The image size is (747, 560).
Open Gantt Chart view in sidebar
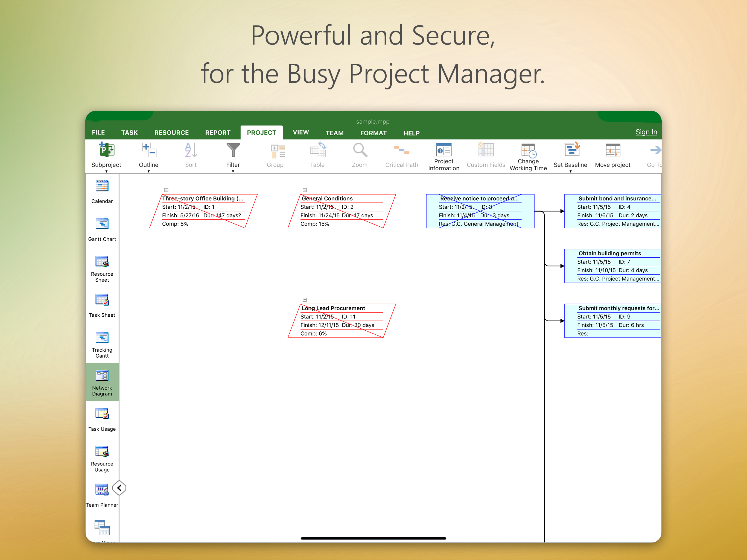pyautogui.click(x=102, y=224)
